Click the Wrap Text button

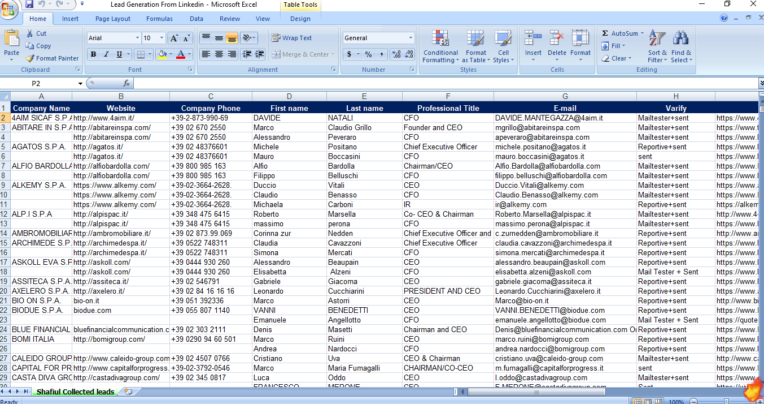pyautogui.click(x=292, y=38)
